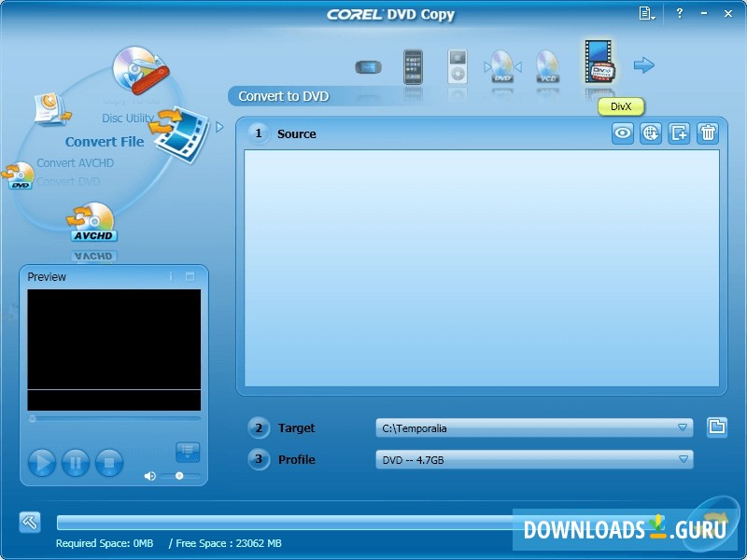Preview source with the eye icon

tap(622, 133)
